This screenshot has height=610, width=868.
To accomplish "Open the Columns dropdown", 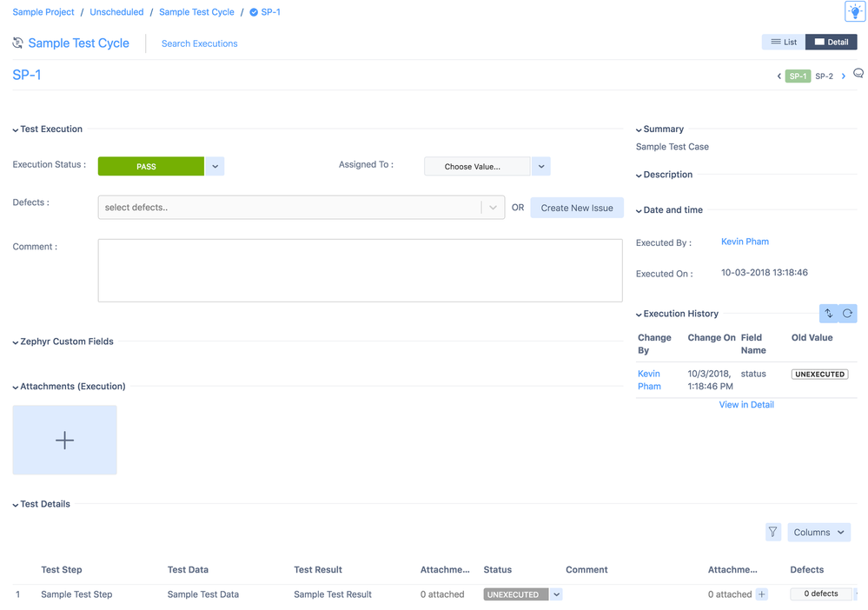I will [x=818, y=532].
